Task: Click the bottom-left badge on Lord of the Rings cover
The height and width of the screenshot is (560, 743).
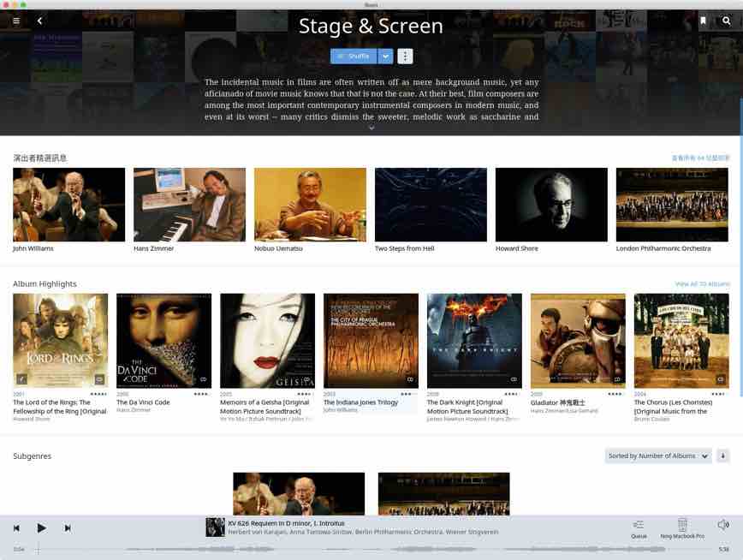Action: coord(21,379)
